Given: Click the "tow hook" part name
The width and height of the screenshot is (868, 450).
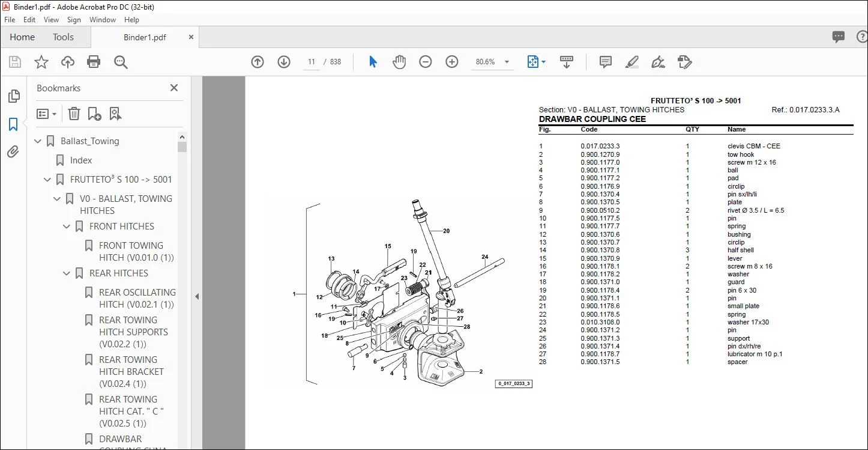Looking at the screenshot, I should (x=741, y=154).
